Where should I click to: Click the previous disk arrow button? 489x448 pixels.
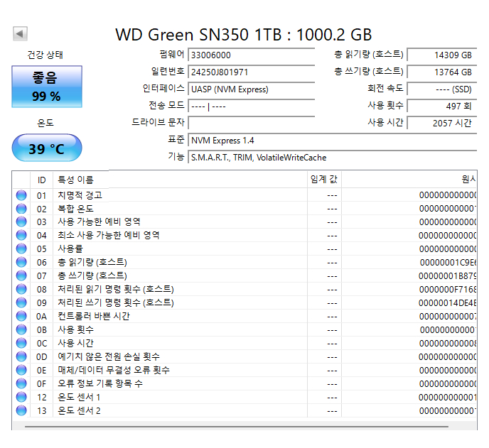click(x=21, y=33)
